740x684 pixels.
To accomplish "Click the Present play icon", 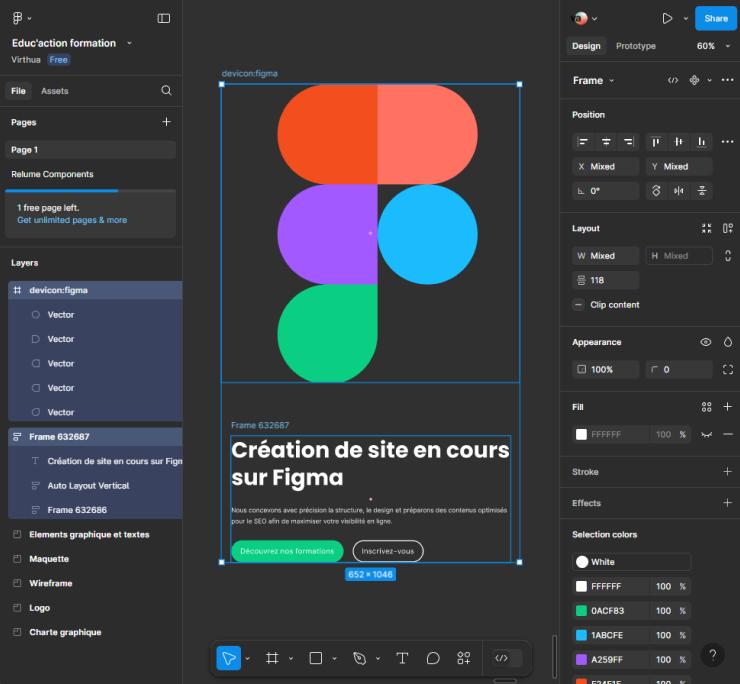I will pos(667,18).
